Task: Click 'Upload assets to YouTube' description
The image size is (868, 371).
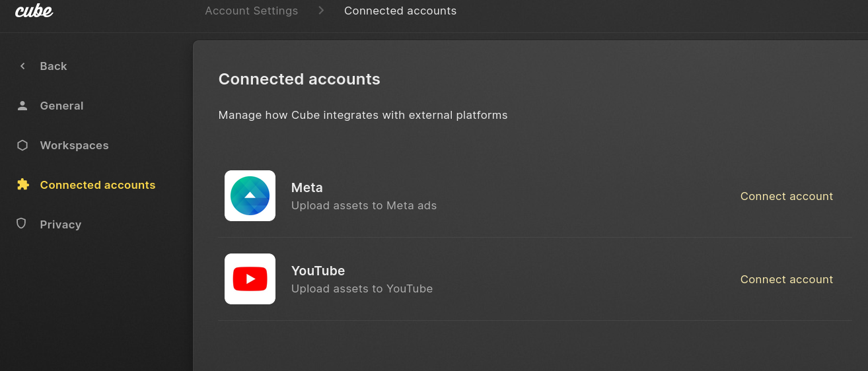Action: click(362, 288)
